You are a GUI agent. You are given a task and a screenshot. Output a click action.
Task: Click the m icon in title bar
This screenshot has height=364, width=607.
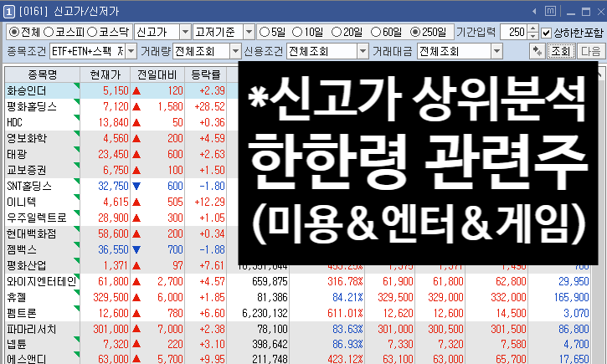tap(550, 11)
